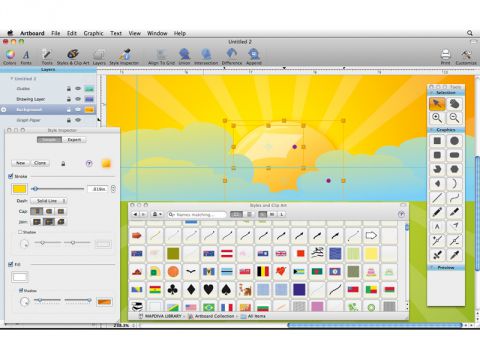Open the library action dropdown in Clip Art
Screen dimensions: 480x360
157,214
